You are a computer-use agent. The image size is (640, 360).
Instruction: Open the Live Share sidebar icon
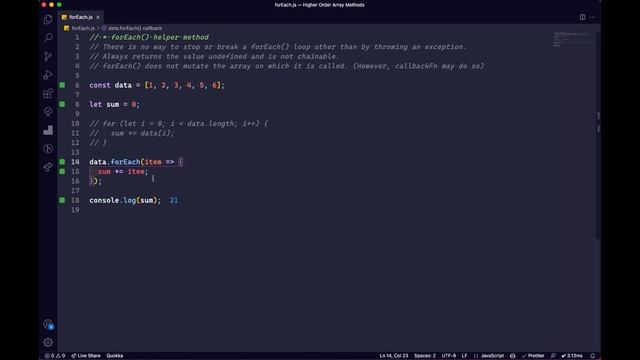pyautogui.click(x=48, y=167)
